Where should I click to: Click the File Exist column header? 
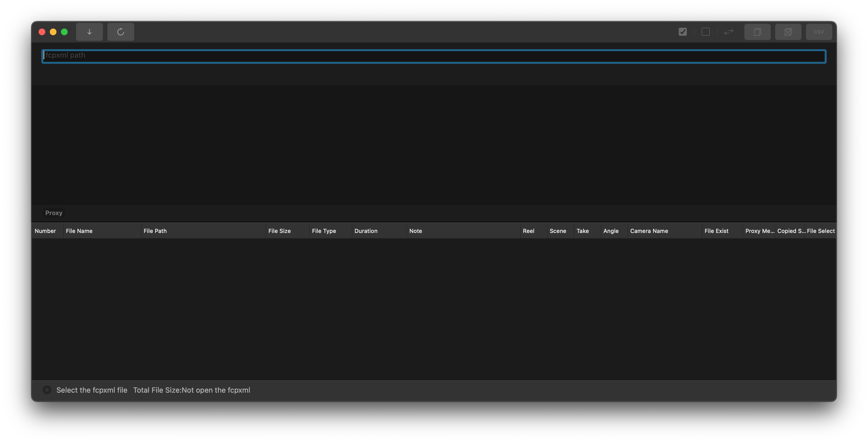pos(716,231)
